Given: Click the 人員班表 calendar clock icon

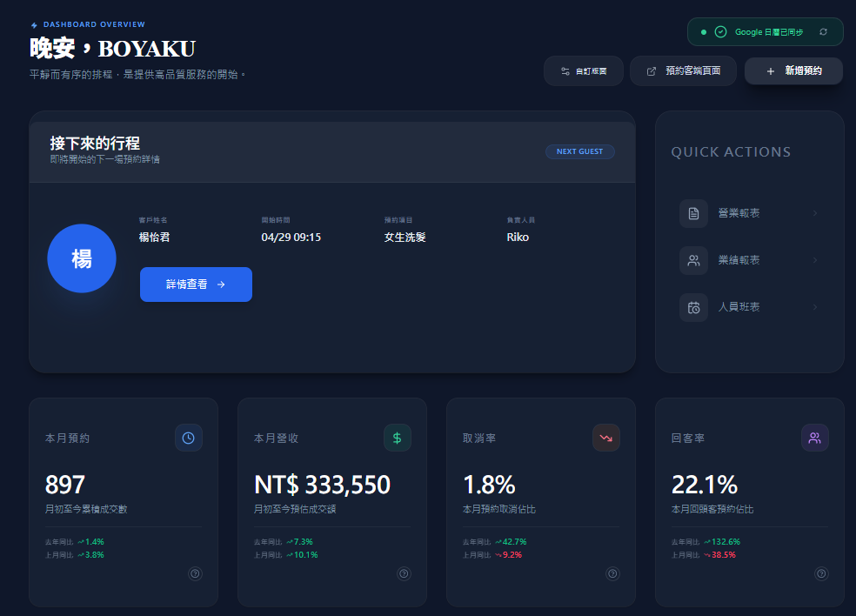Looking at the screenshot, I should point(693,307).
